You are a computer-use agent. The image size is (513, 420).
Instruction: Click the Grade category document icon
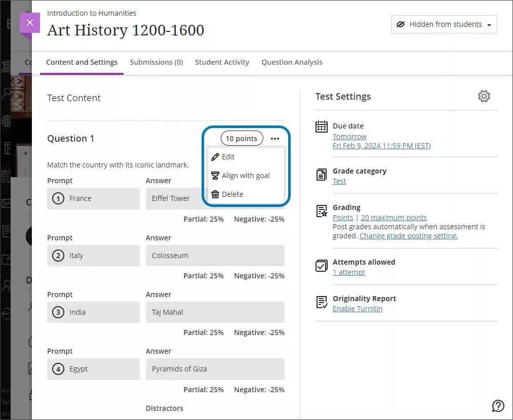click(322, 174)
